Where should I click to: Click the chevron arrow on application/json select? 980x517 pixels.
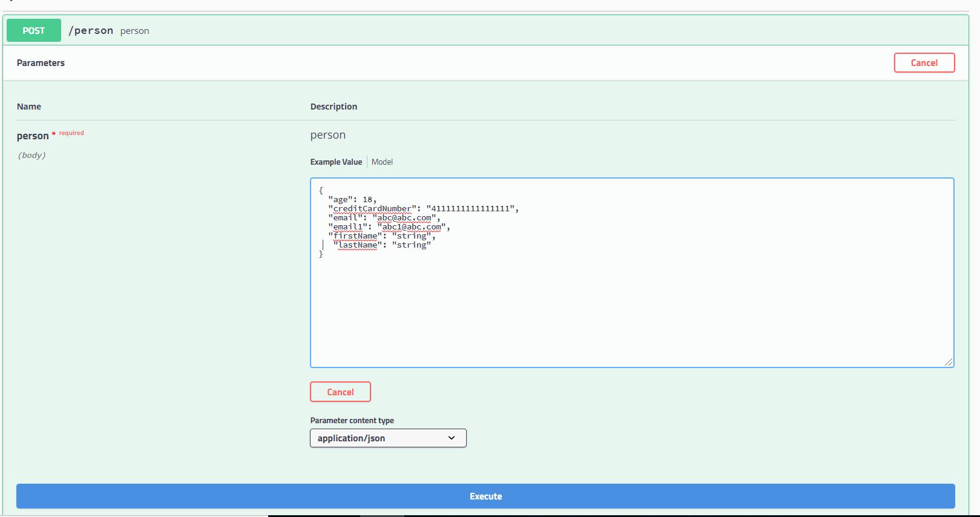452,438
